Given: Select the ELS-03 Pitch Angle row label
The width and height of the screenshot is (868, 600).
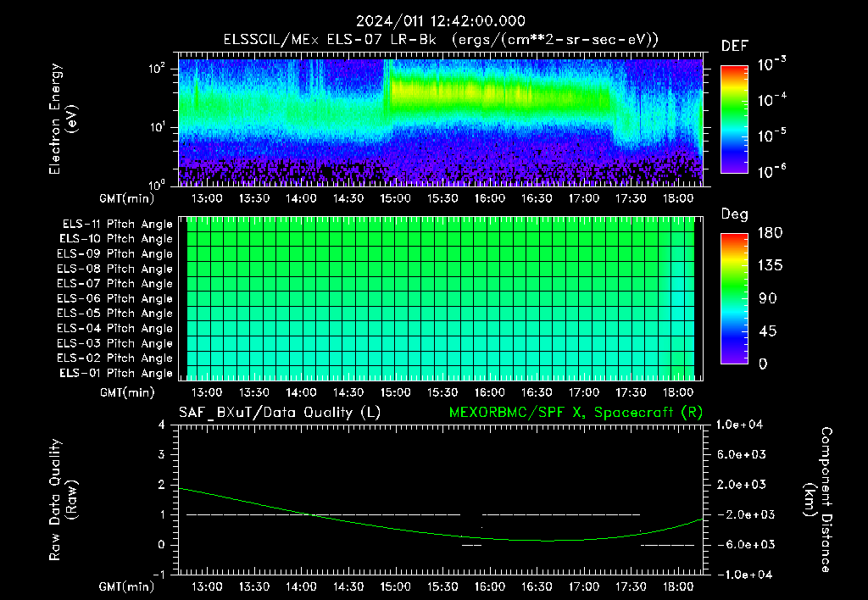Looking at the screenshot, I should (x=114, y=343).
